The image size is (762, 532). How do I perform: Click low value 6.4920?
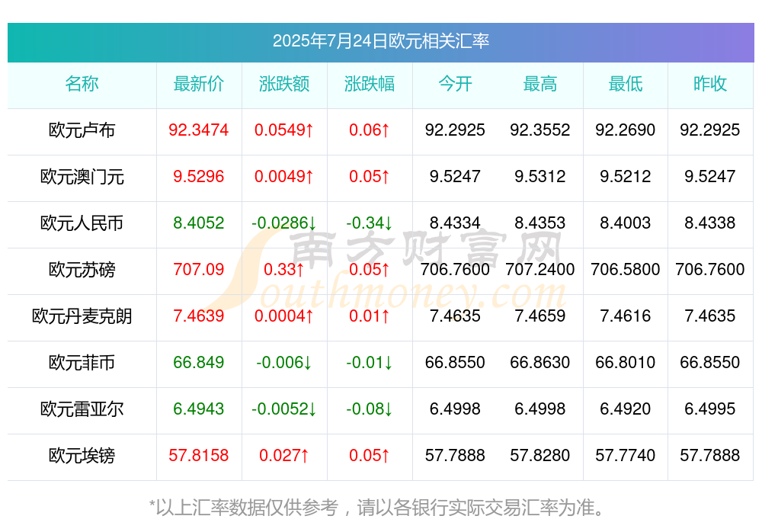[626, 409]
